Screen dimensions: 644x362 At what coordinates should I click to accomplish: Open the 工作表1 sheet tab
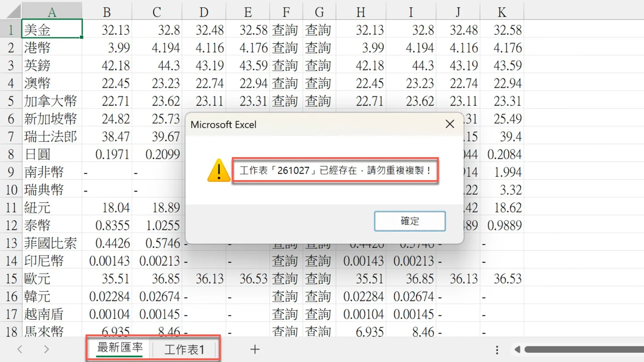coord(184,350)
